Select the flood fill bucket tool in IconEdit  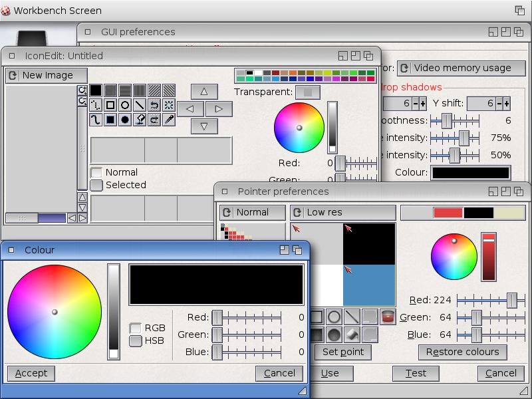pos(140,120)
